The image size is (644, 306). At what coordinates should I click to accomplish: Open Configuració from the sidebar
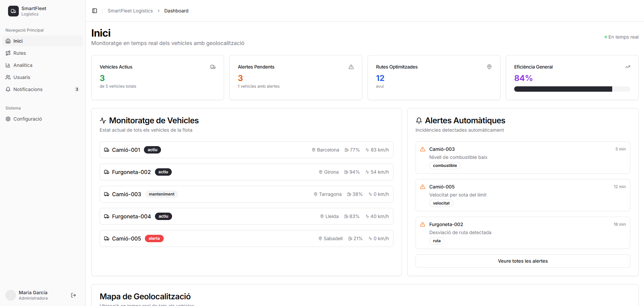(x=28, y=119)
